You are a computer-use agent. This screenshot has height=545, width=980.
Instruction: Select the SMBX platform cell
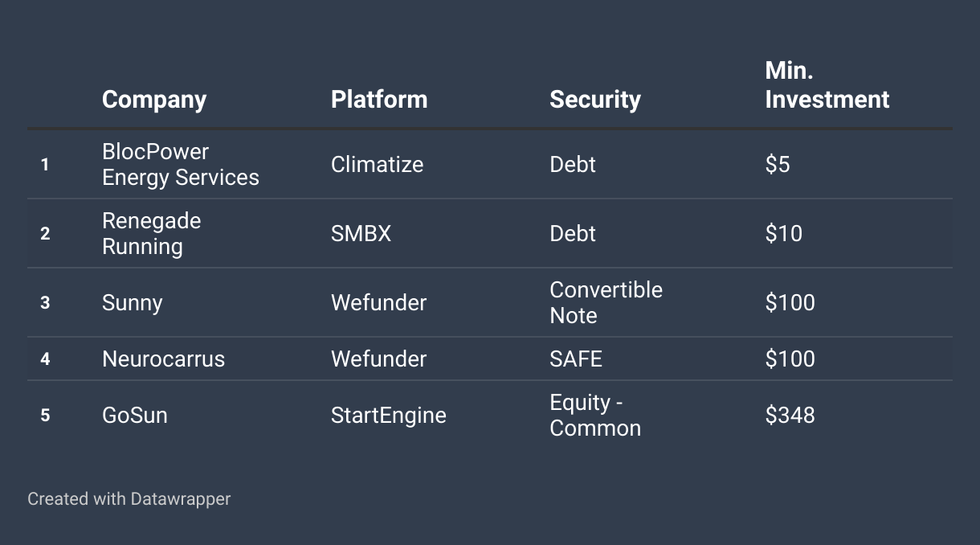(361, 234)
